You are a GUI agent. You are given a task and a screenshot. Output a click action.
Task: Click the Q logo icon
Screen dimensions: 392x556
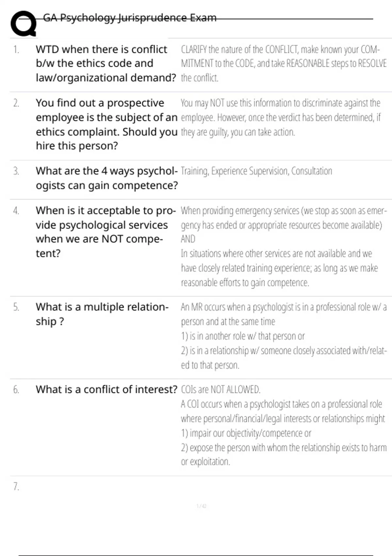click(x=24, y=24)
